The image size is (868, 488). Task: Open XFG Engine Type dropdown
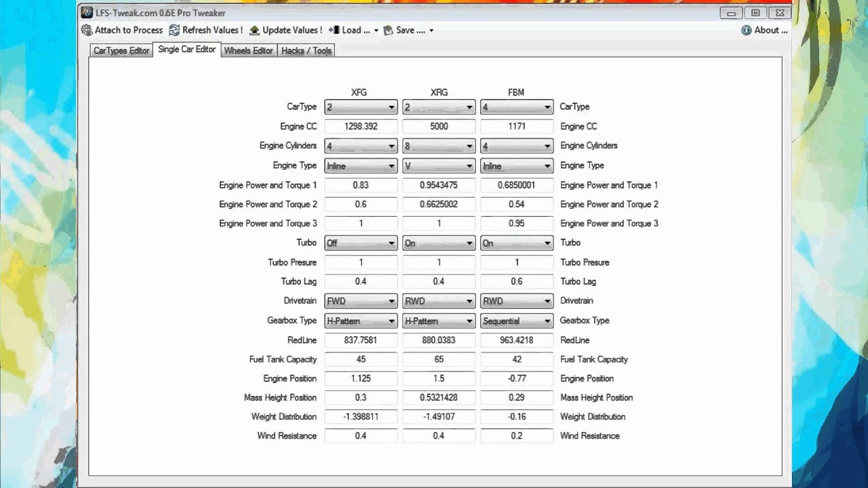(361, 166)
